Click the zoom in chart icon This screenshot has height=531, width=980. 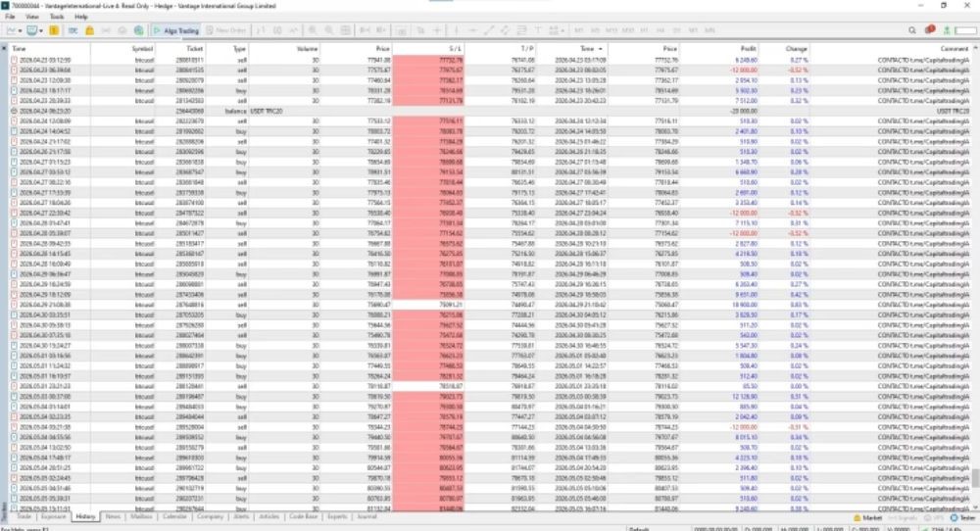point(312,30)
